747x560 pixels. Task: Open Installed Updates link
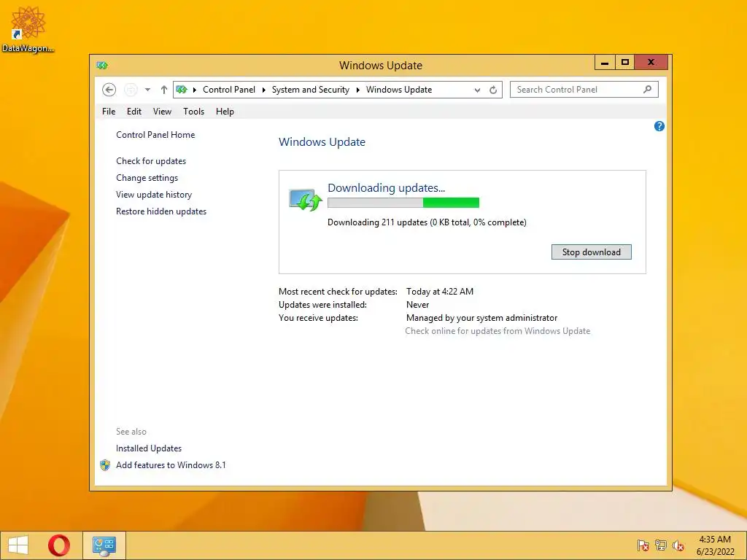[149, 448]
